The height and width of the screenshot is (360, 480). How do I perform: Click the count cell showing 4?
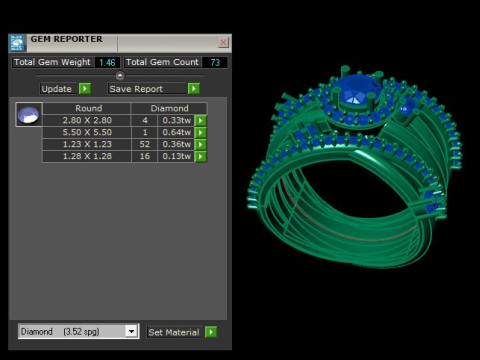click(145, 120)
